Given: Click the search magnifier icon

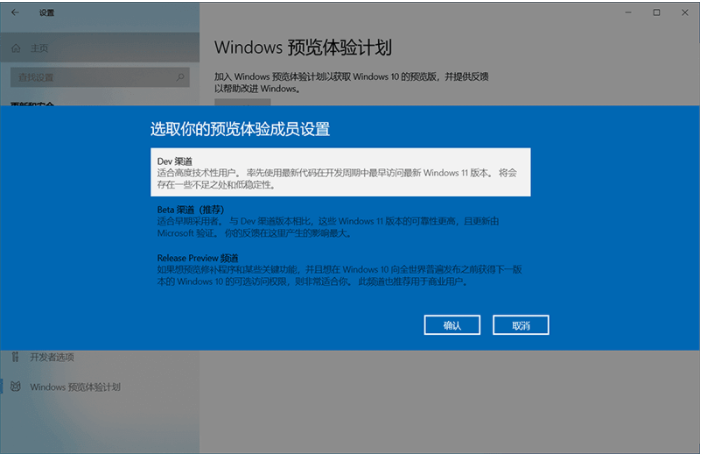Looking at the screenshot, I should 180,77.
